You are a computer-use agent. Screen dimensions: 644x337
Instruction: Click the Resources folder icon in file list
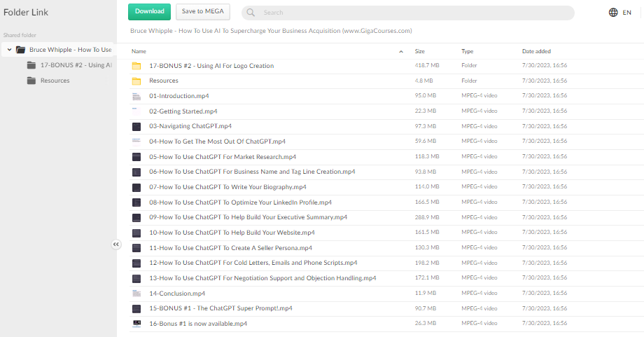click(x=136, y=81)
